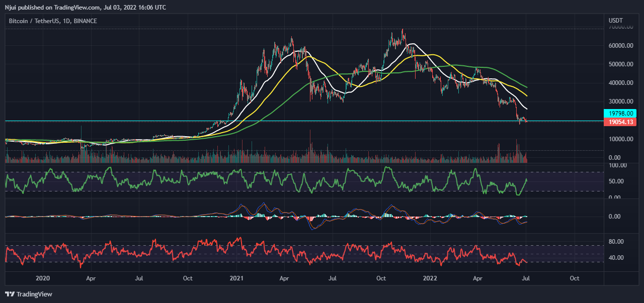644x303 pixels.
Task: Select the cyan horizontal support line
Action: [x=302, y=121]
